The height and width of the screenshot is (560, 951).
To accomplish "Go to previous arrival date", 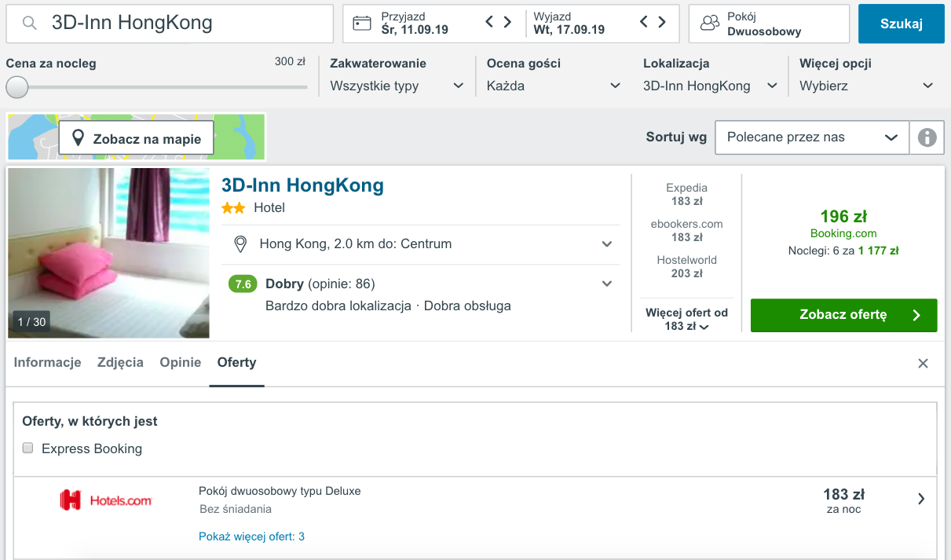I will (x=489, y=22).
